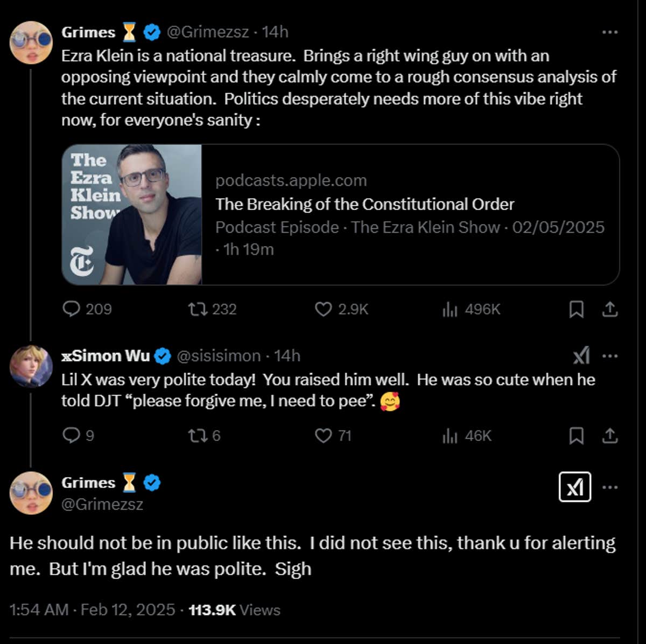Image resolution: width=646 pixels, height=644 pixels.
Task: Open more options on xSimon Wu's reply
Action: pyautogui.click(x=609, y=356)
